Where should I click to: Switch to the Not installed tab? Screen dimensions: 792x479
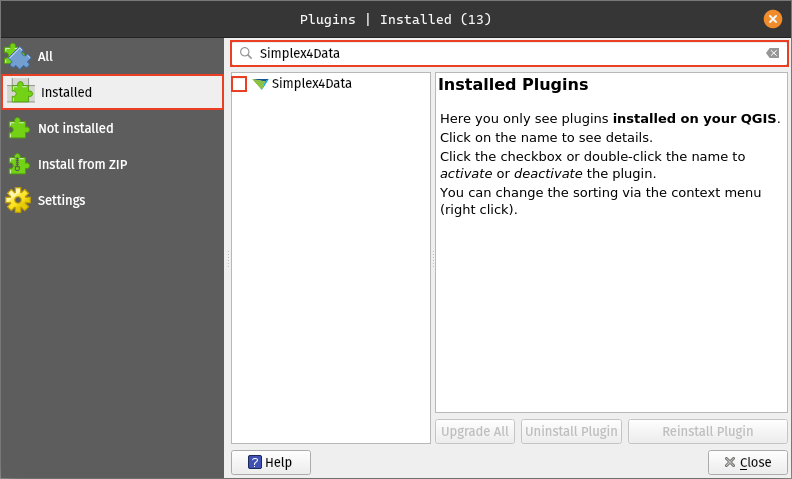click(112, 128)
